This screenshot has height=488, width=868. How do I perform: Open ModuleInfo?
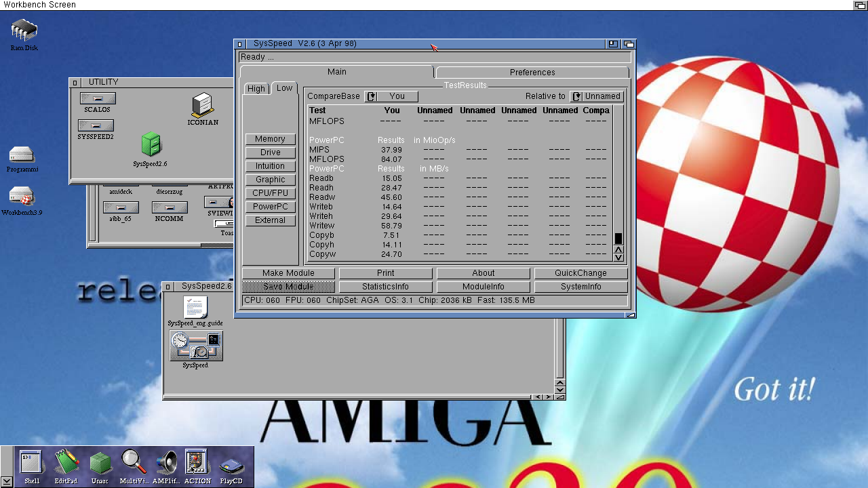coord(483,287)
